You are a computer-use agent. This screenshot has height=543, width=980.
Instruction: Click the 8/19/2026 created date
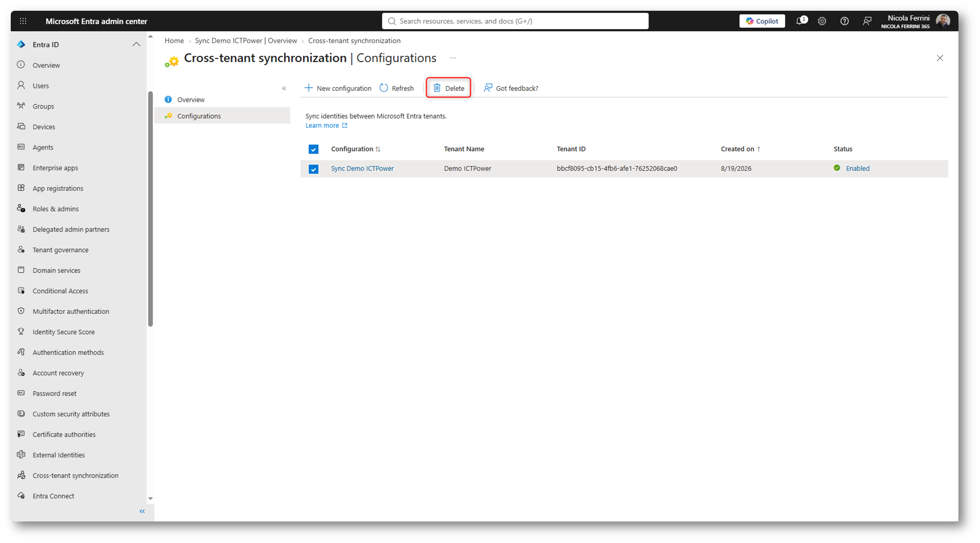(736, 169)
